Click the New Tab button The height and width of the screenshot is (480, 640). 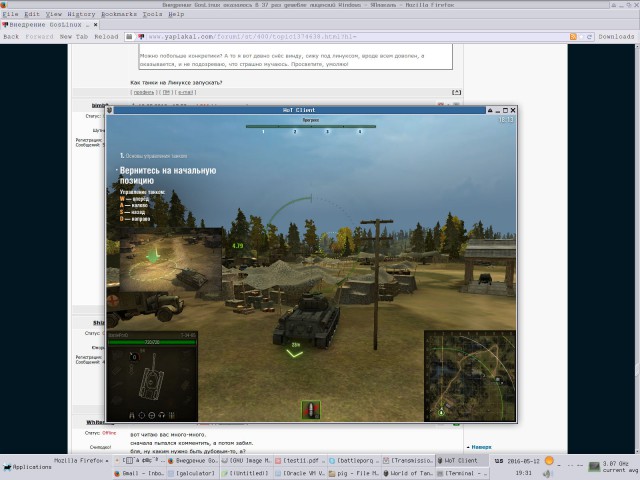pos(74,37)
